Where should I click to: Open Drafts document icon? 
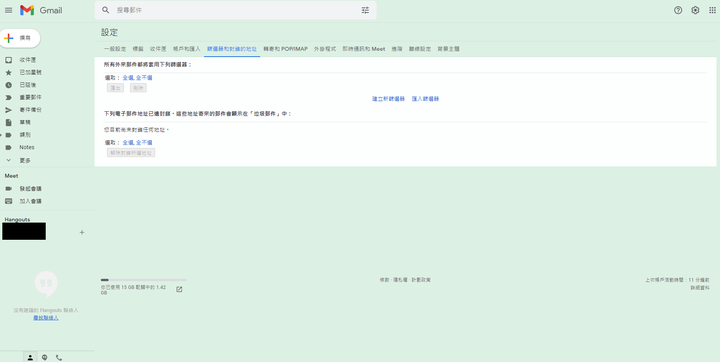[8, 123]
